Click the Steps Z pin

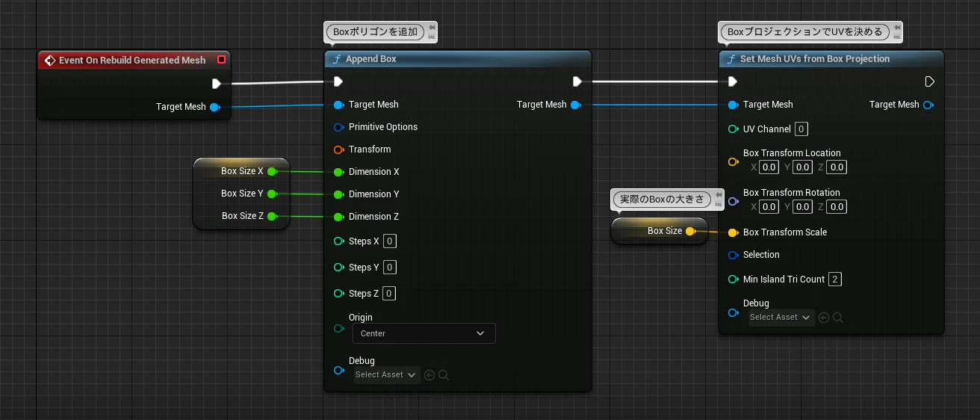(x=338, y=294)
